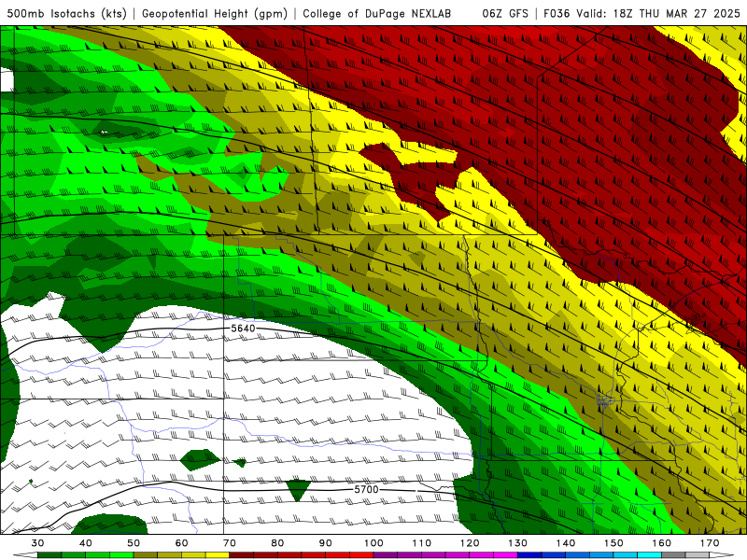Click the 100 value on color scale
The height and width of the screenshot is (560, 747).
click(373, 543)
